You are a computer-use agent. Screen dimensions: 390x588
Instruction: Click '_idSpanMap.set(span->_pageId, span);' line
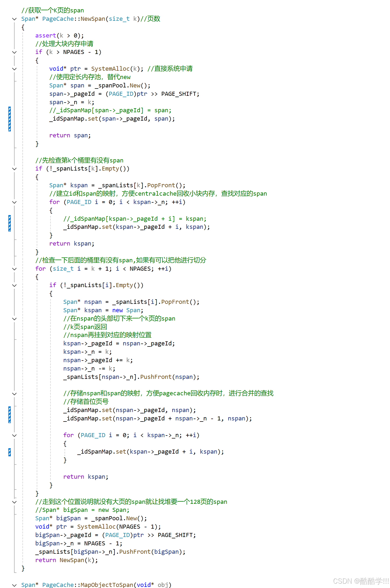[x=112, y=119]
